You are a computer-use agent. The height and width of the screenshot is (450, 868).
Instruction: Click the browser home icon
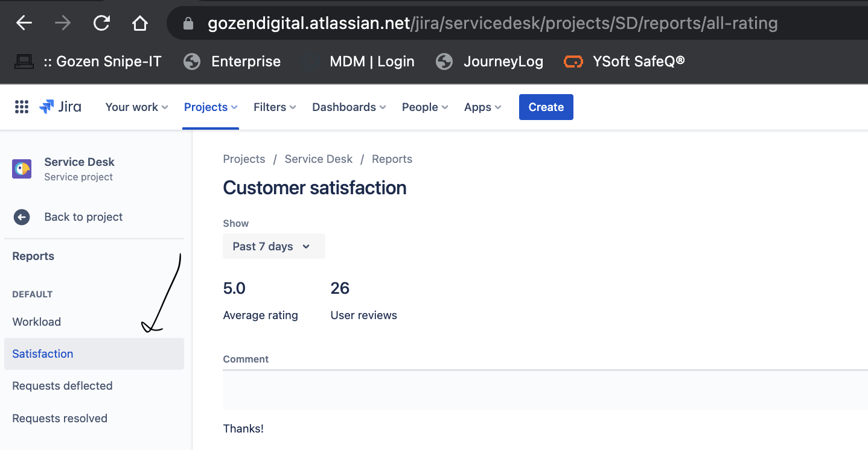(140, 24)
